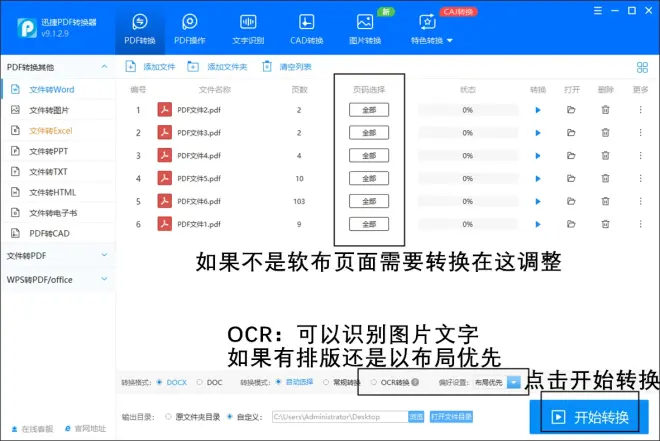
Task: Start converting PDF文件2.pdf with play icon
Action: [x=538, y=110]
